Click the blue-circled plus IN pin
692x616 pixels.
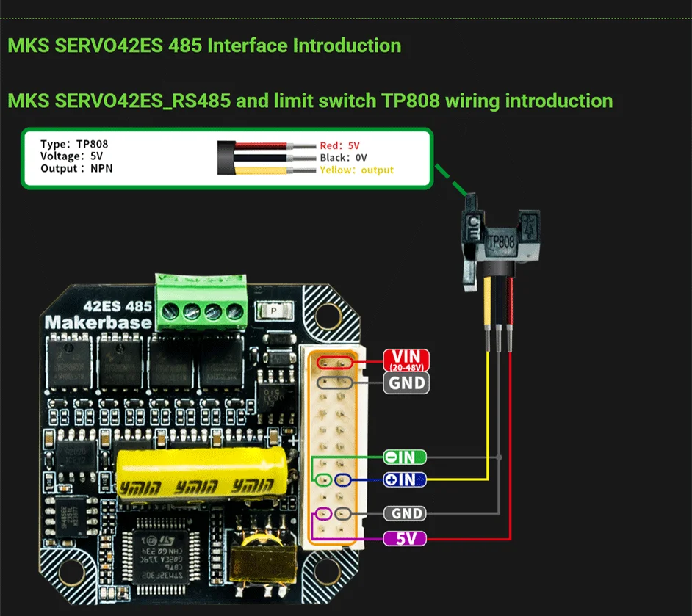point(342,479)
